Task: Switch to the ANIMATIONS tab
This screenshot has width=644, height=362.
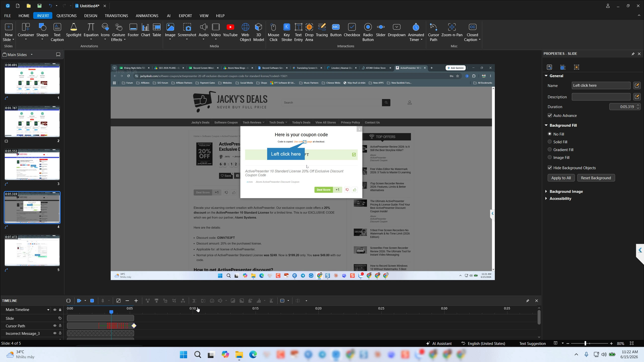Action: [147, 16]
